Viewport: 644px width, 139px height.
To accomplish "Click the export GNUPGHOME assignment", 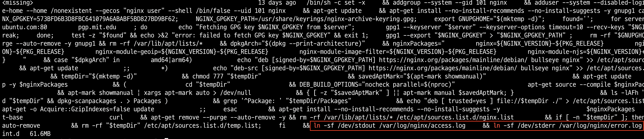I will (x=489, y=19).
